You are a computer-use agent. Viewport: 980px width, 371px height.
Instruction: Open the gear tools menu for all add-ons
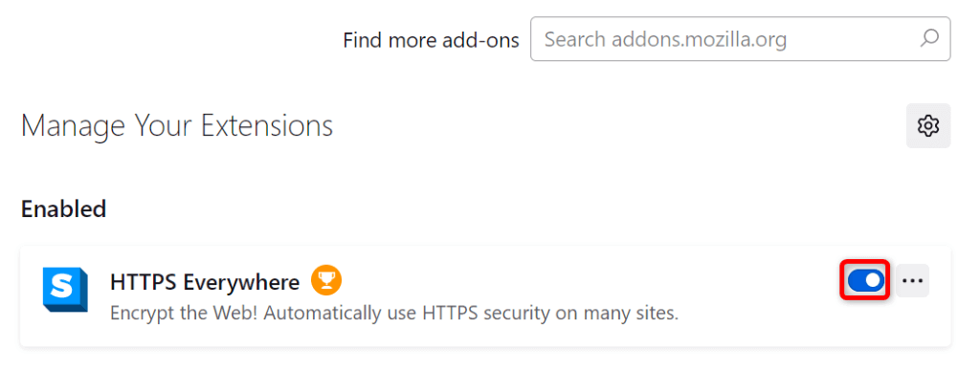(x=928, y=125)
